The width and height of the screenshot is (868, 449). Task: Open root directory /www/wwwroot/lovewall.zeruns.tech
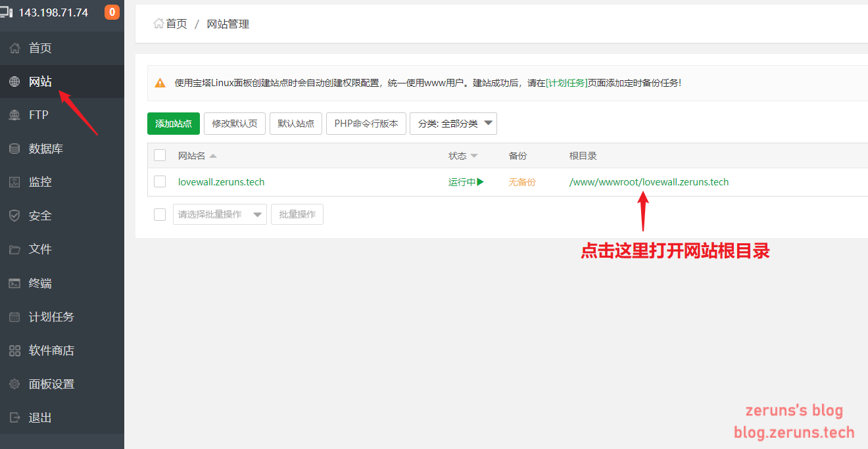pyautogui.click(x=649, y=182)
